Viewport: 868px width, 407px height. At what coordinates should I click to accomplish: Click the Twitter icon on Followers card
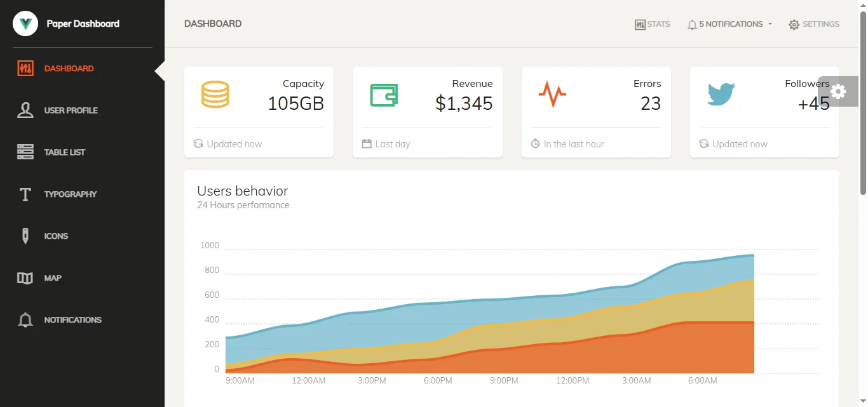pos(721,94)
